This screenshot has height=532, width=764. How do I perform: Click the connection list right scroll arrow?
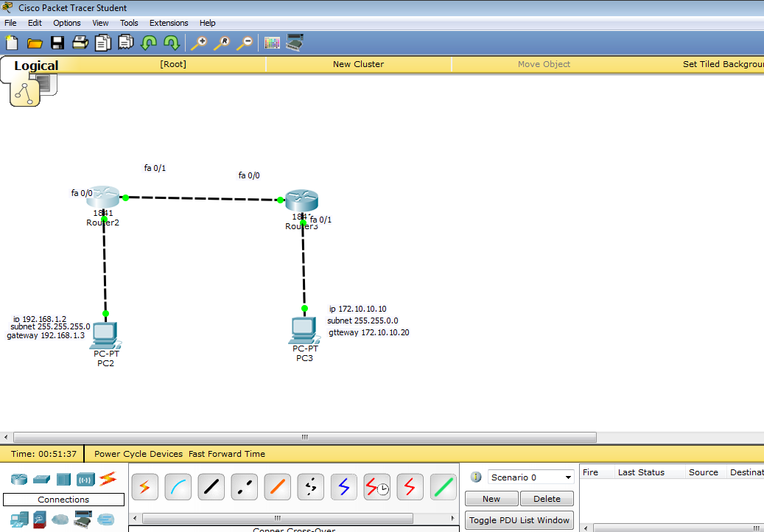(x=452, y=518)
